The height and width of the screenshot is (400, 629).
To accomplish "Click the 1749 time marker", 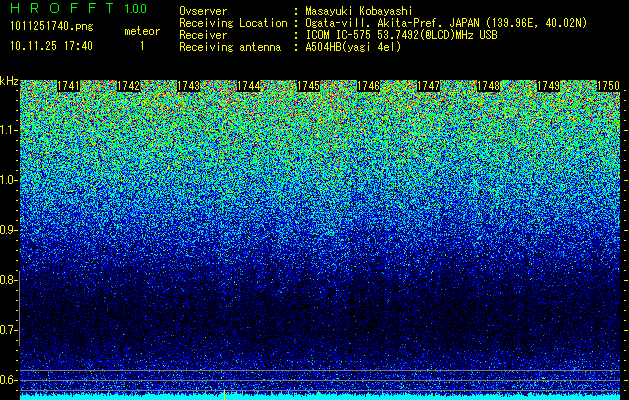I will coord(548,86).
